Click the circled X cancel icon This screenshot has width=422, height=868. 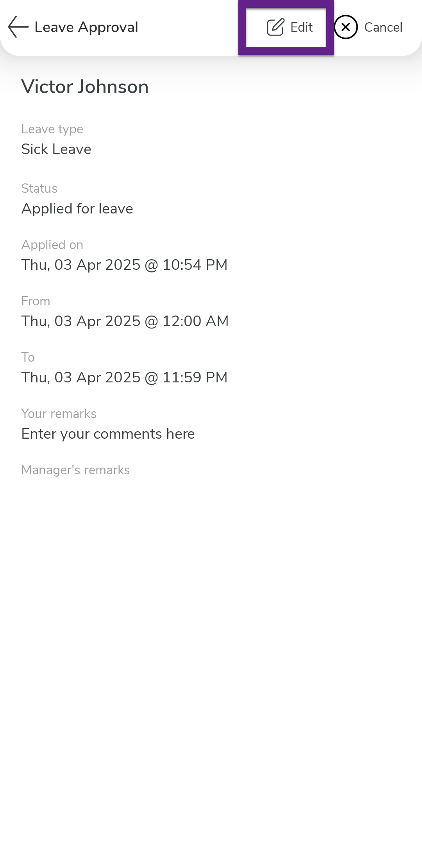[x=346, y=27]
